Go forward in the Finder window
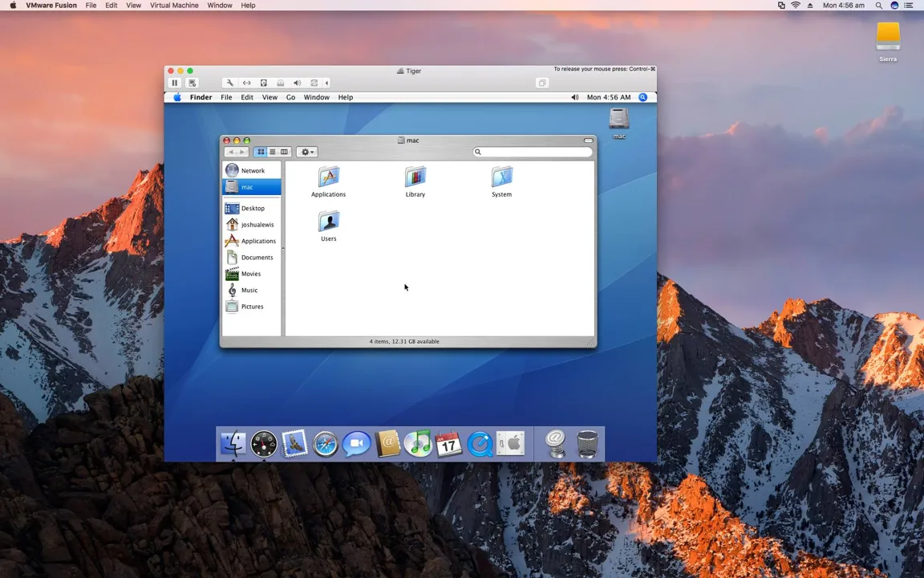This screenshot has width=924, height=578. point(242,153)
